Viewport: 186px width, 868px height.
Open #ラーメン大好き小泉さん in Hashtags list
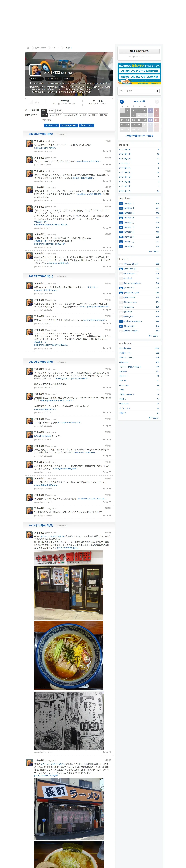(x=130, y=367)
